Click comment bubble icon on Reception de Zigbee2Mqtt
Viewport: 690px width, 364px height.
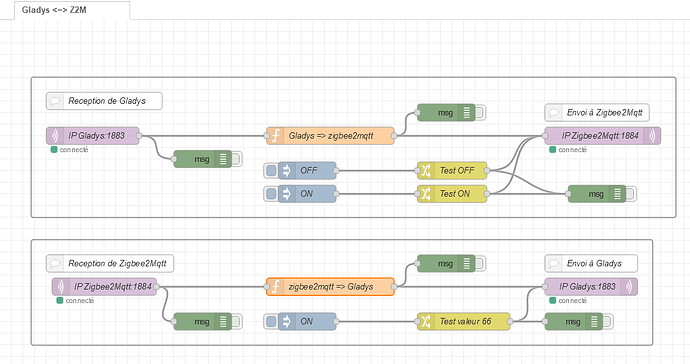coord(55,264)
